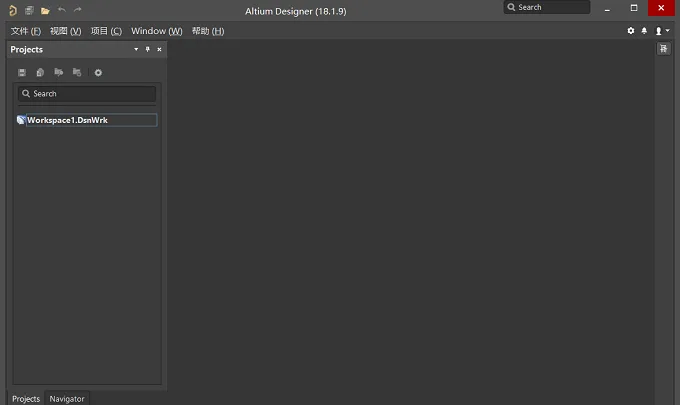
Task: Switch to the Projects bottom tab
Action: [26, 398]
